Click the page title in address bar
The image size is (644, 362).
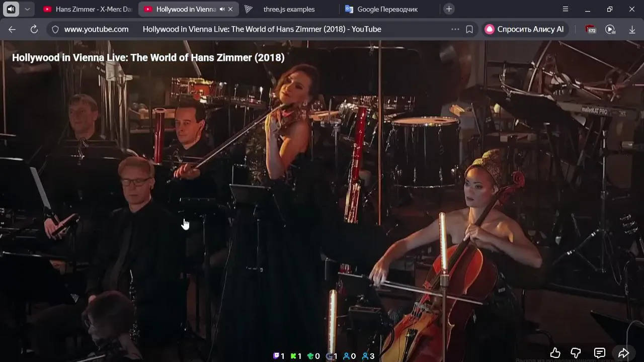coord(262,29)
